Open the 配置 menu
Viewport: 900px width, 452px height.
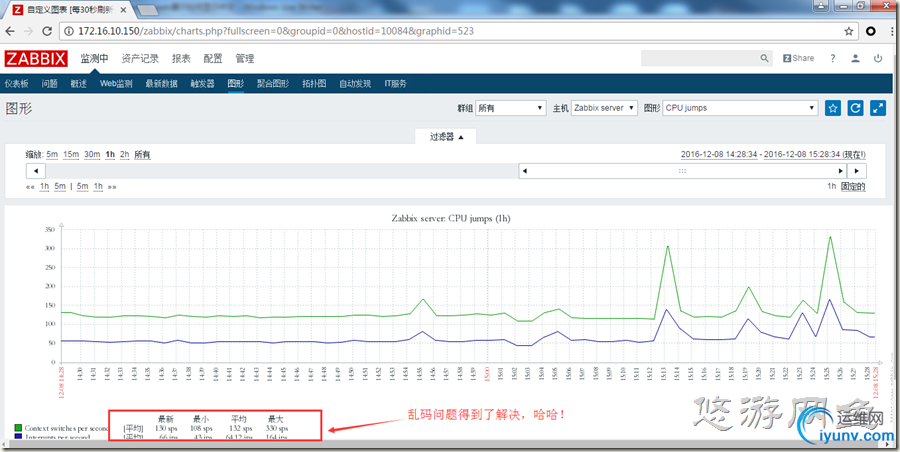213,59
